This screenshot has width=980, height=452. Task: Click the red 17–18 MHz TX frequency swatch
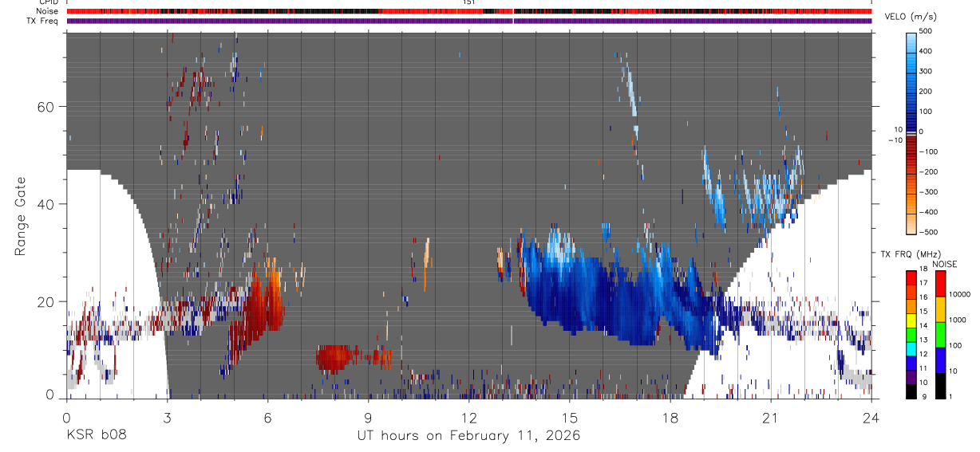pyautogui.click(x=911, y=277)
